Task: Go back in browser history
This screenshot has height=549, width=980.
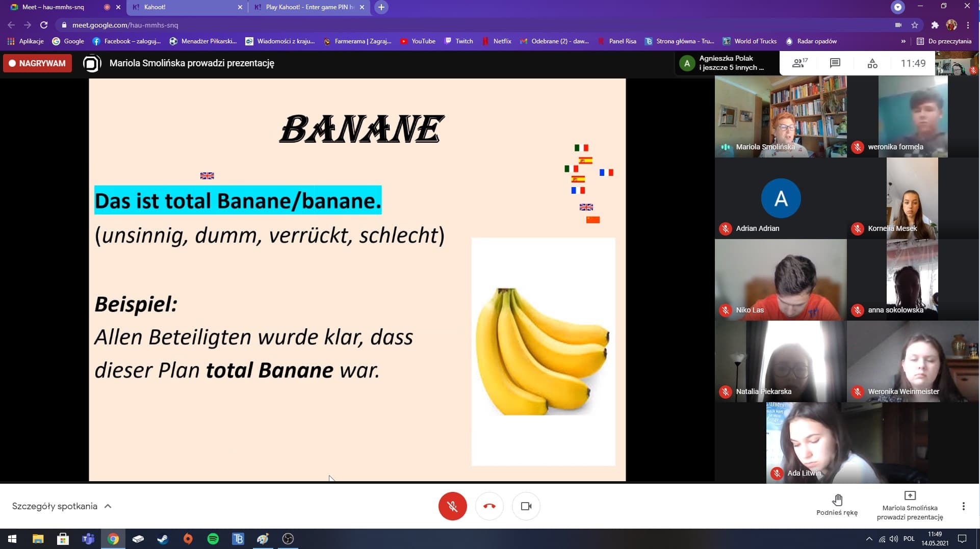Action: click(11, 25)
